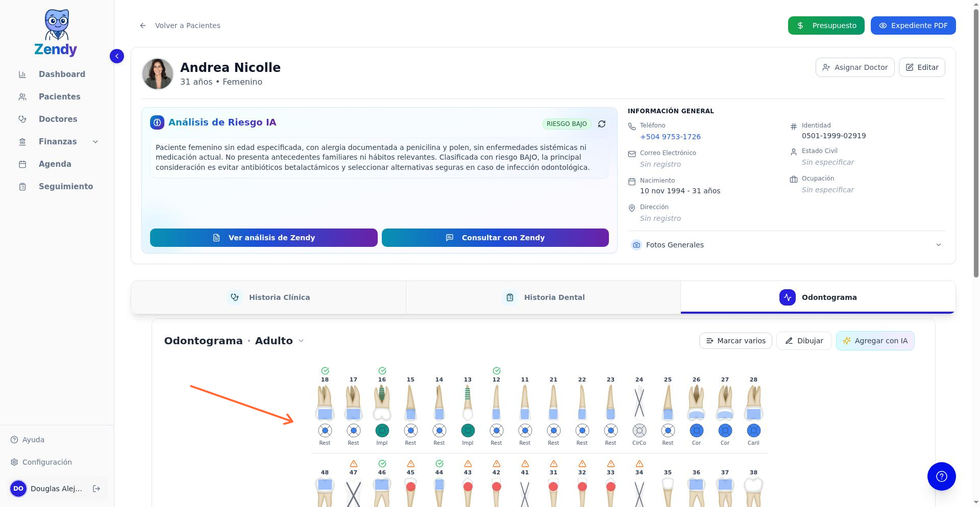Click warning triangle above tooth 34
This screenshot has width=980, height=507.
tap(640, 464)
